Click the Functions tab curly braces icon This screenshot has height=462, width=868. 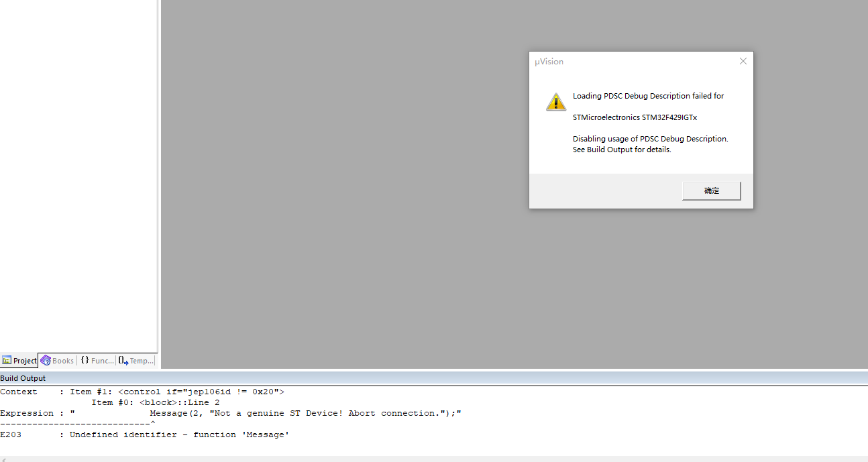coord(85,360)
